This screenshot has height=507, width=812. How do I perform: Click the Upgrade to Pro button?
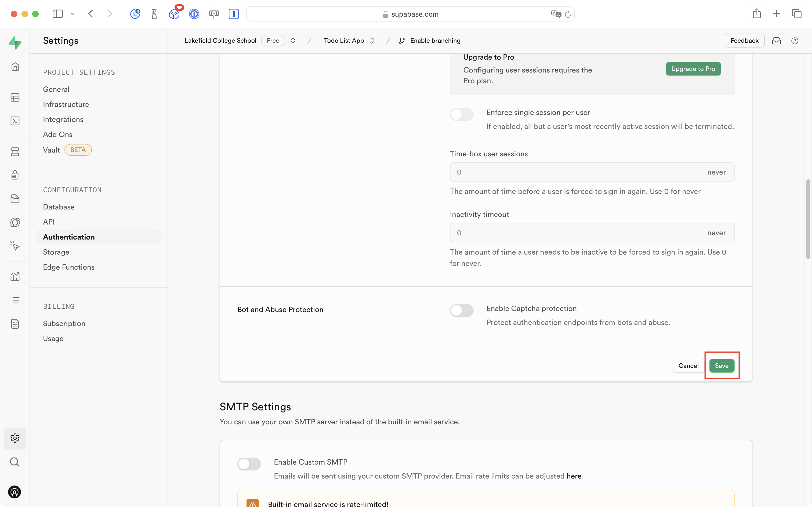point(693,69)
